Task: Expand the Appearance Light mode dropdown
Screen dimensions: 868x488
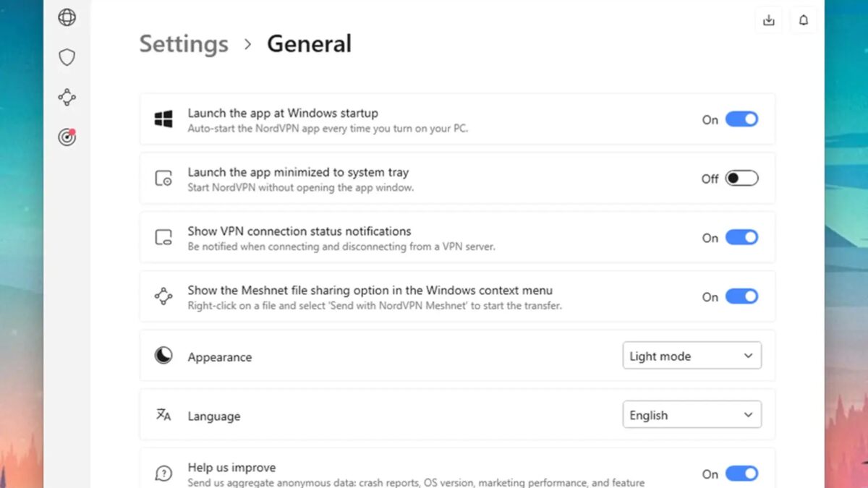Action: click(692, 356)
